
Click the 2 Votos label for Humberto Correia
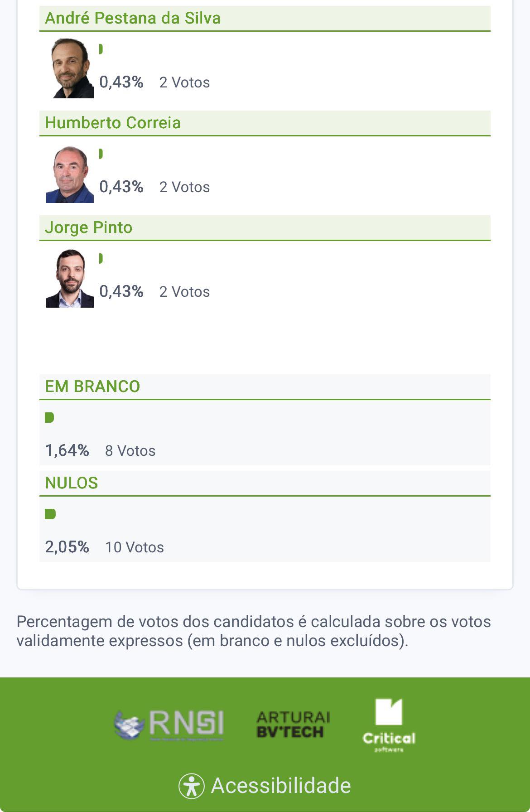pyautogui.click(x=184, y=187)
